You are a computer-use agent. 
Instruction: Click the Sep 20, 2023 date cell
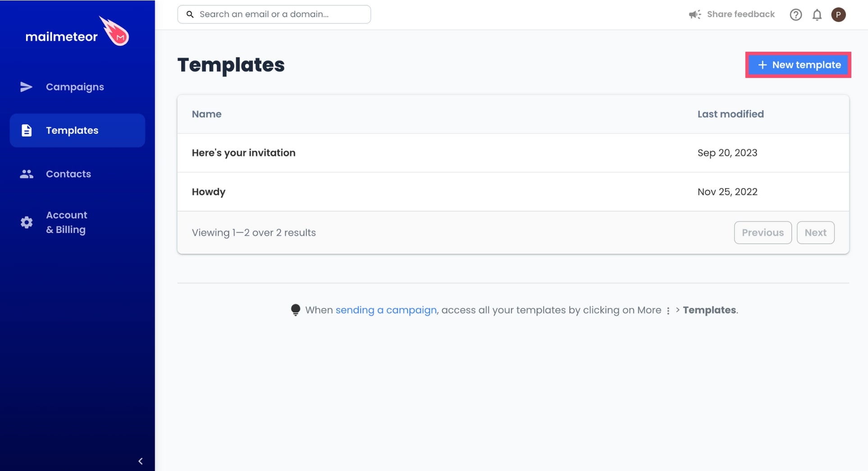click(x=727, y=153)
